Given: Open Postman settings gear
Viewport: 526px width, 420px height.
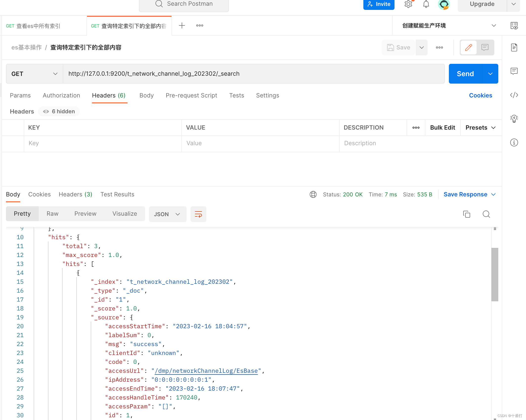Looking at the screenshot, I should tap(408, 4).
